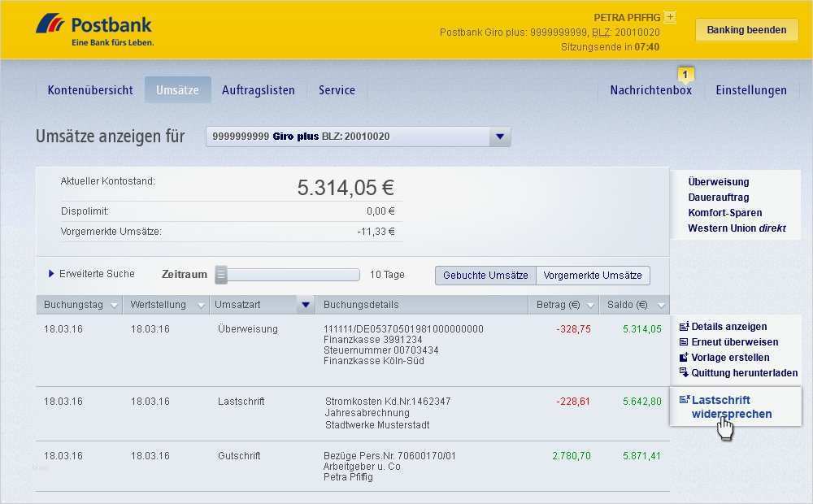Open the Umsatzart filter arrow
The width and height of the screenshot is (813, 504).
[306, 305]
